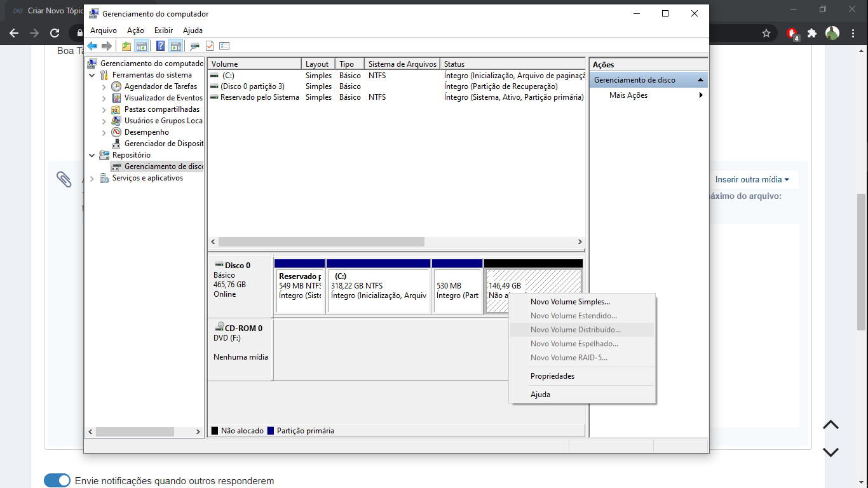The image size is (868, 488).
Task: Choose Ajuda in the context menu
Action: click(x=582, y=395)
